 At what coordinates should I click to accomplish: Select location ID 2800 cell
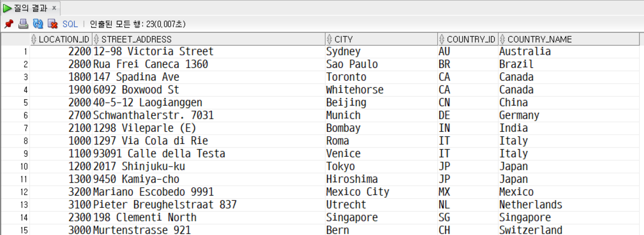click(x=61, y=64)
